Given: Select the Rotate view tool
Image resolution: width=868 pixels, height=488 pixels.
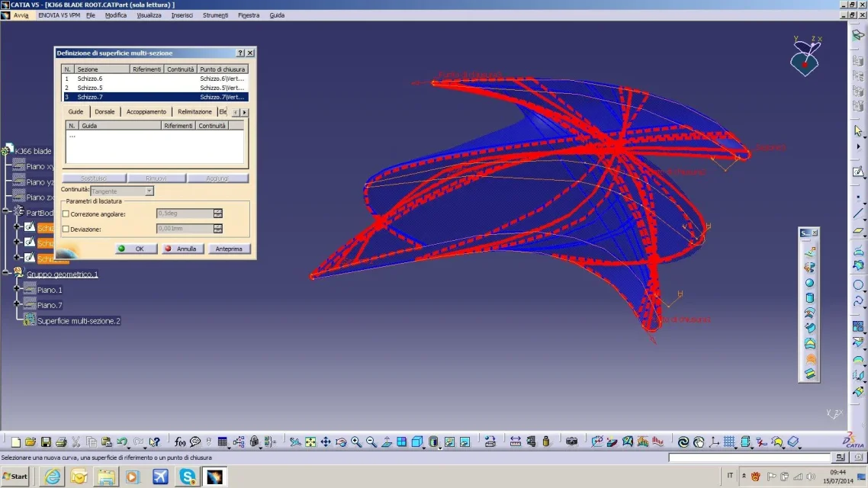Looking at the screenshot, I should click(x=341, y=441).
